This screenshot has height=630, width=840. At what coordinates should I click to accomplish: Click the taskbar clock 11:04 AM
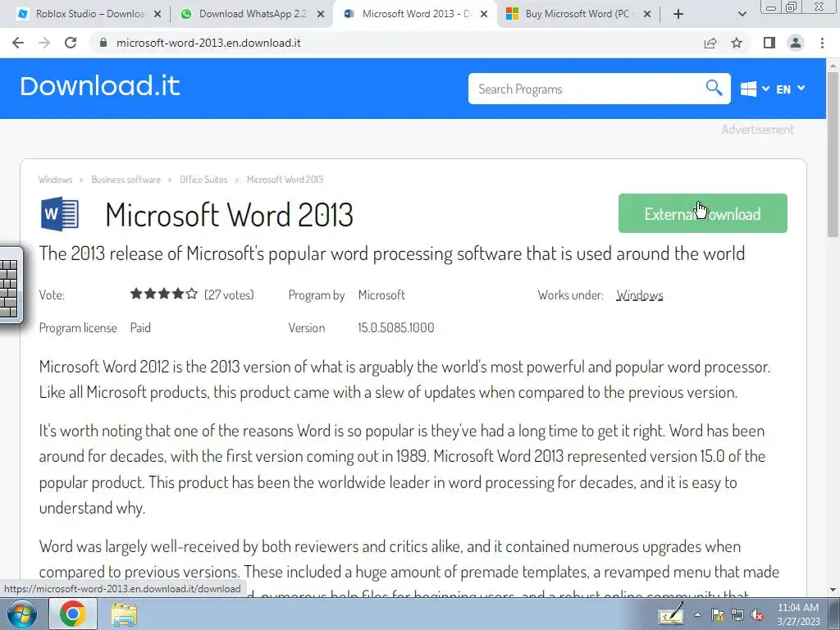point(797,608)
